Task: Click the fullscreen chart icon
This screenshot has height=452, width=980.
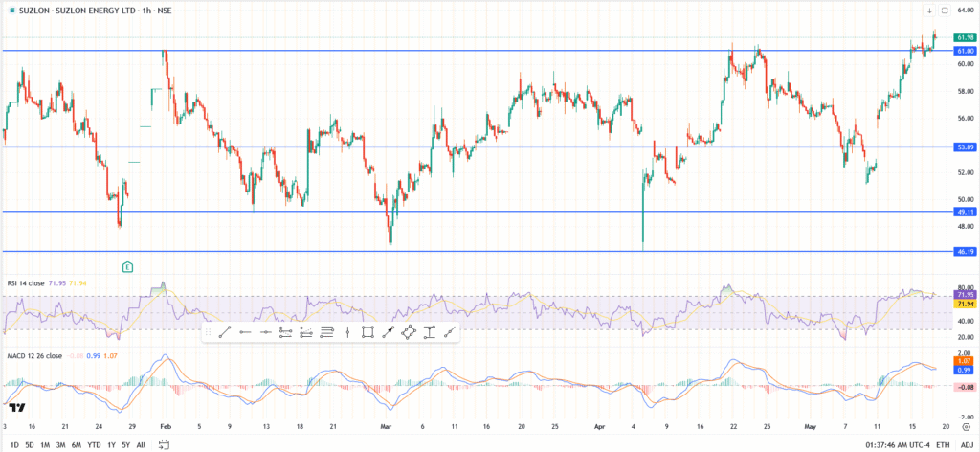Action: [945, 11]
